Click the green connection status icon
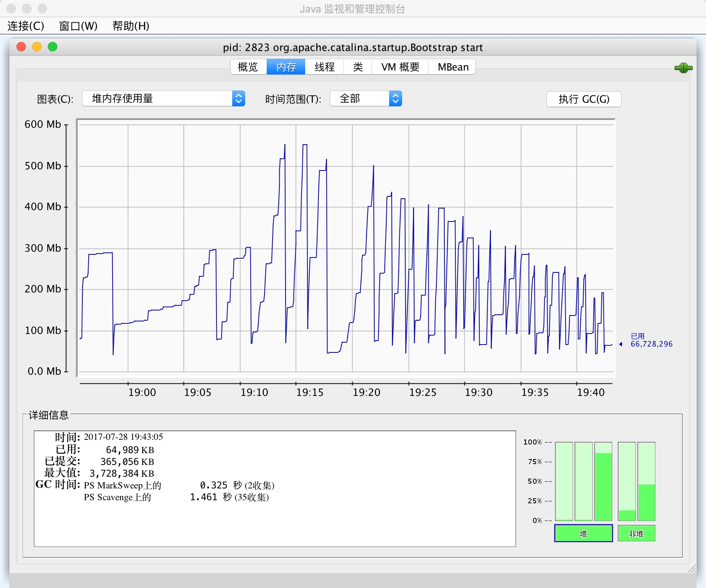706x588 pixels. [x=683, y=68]
